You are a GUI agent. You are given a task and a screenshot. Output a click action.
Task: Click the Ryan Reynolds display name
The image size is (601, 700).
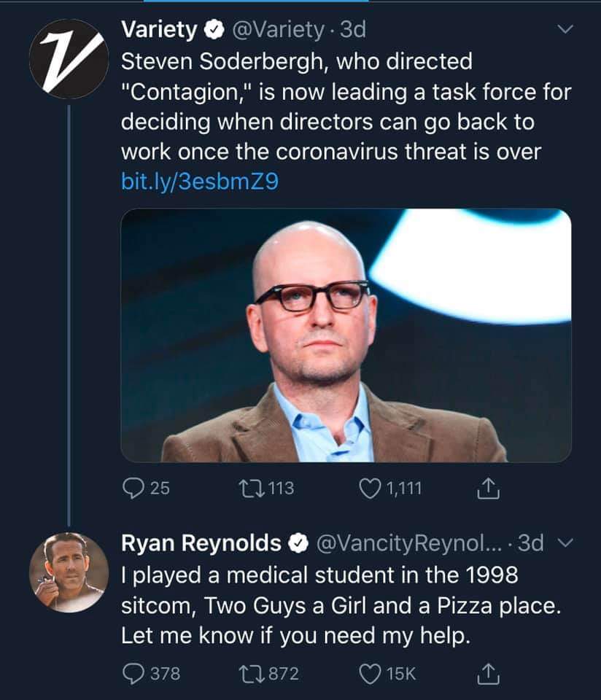tap(201, 543)
